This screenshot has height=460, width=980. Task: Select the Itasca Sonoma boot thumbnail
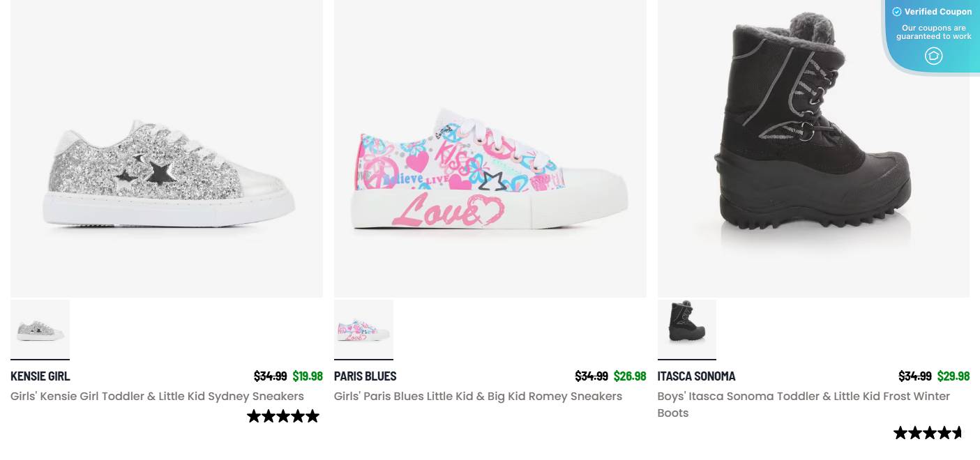(686, 329)
